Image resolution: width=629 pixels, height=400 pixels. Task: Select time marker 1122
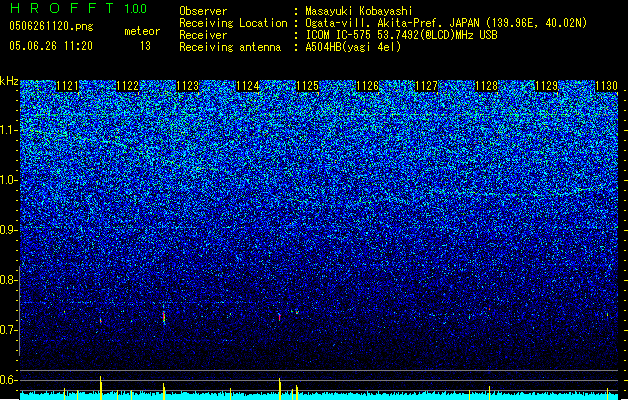tap(127, 86)
